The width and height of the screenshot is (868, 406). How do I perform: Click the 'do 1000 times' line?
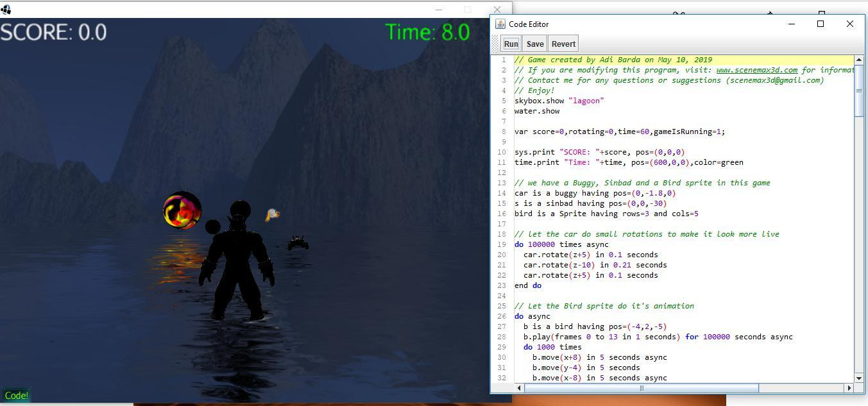coord(552,347)
